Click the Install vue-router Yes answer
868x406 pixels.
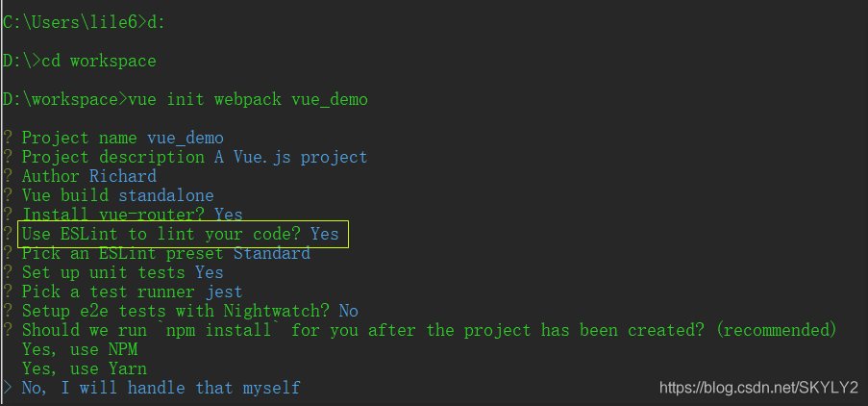(229, 214)
